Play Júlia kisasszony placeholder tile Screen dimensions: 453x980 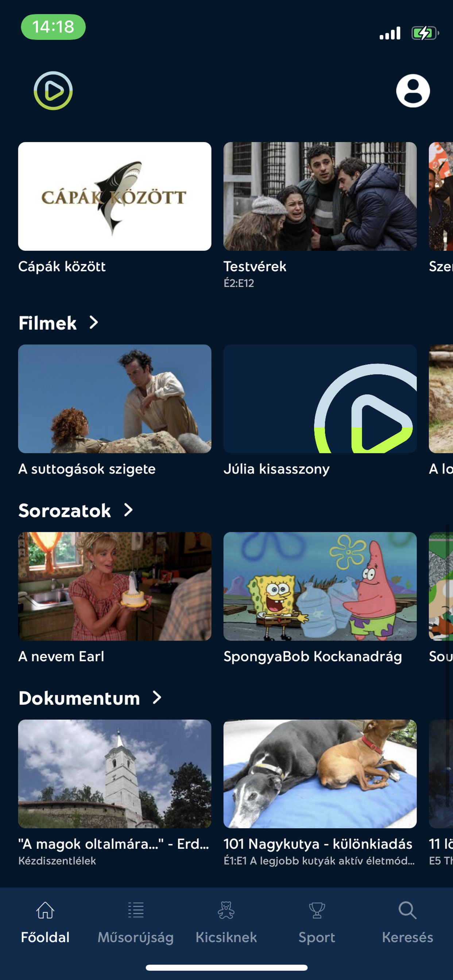tap(320, 399)
